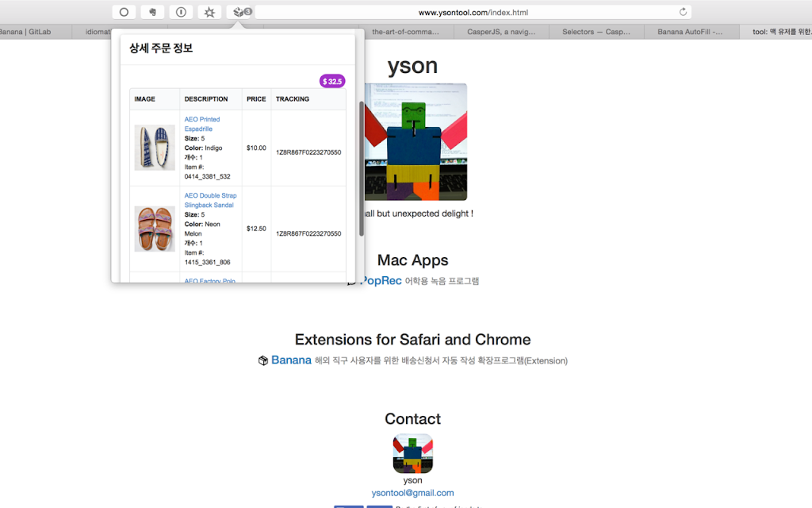Click the popup vertical scrollbar thumb
Image resolution: width=812 pixels, height=508 pixels.
pos(362,168)
